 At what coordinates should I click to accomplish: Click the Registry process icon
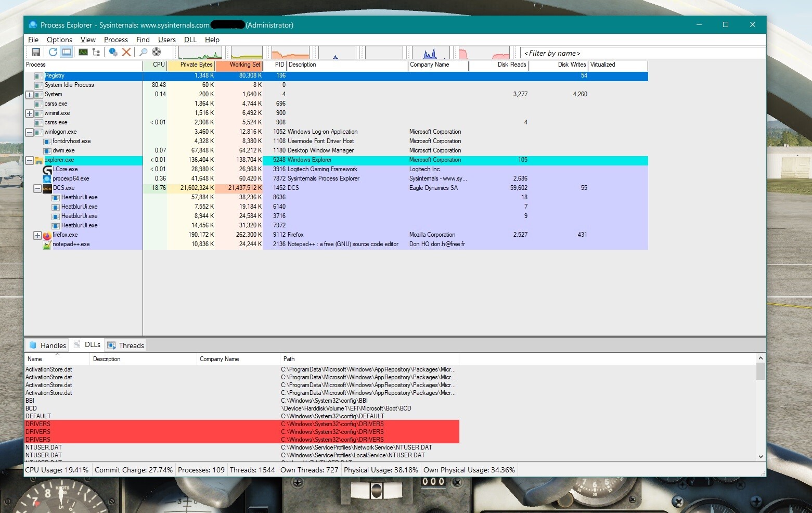(39, 76)
